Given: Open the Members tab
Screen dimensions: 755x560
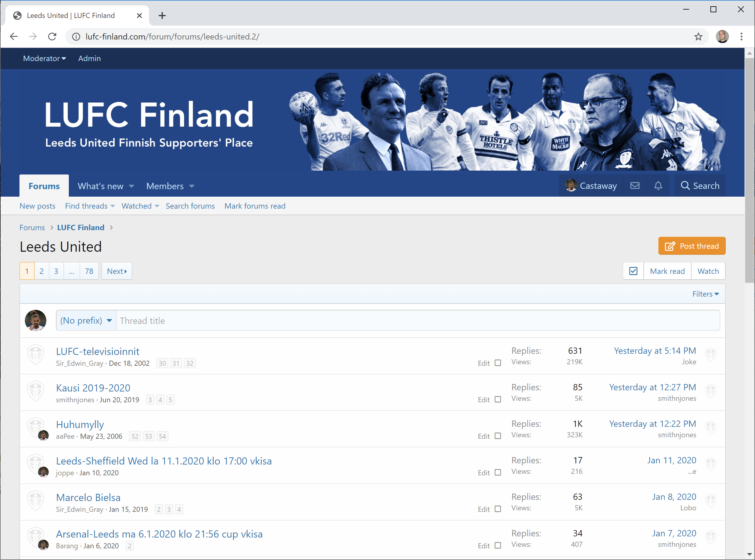Looking at the screenshot, I should [165, 186].
